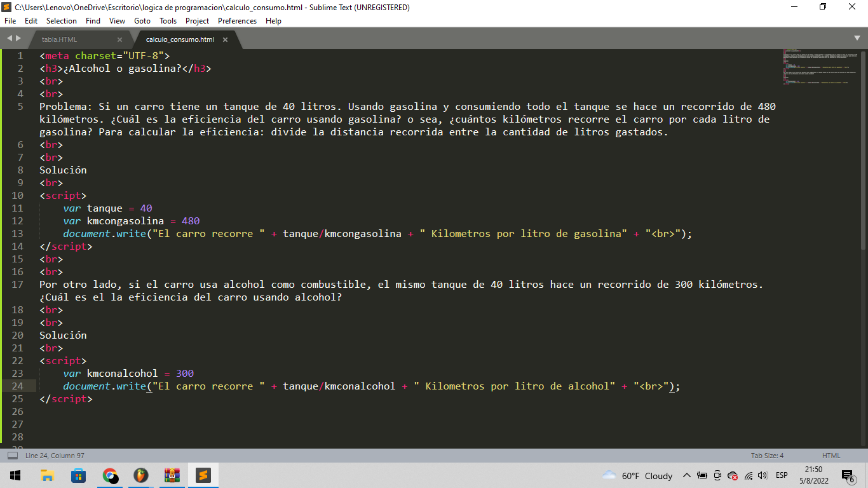Click line number 13 in gutter
The width and height of the screenshot is (868, 488).
tap(17, 234)
